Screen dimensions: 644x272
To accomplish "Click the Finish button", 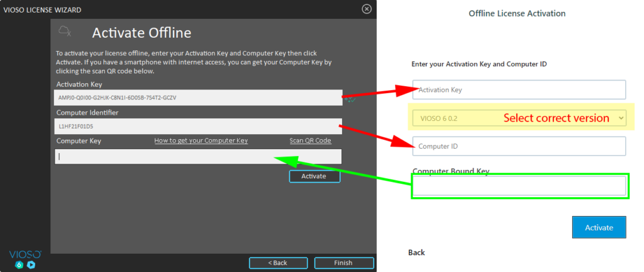I will [x=343, y=263].
